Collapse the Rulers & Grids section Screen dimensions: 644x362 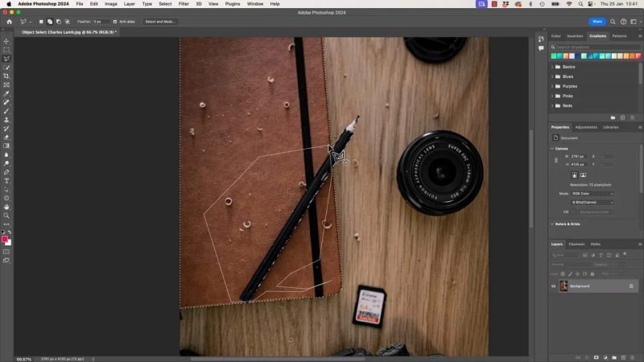click(x=552, y=224)
